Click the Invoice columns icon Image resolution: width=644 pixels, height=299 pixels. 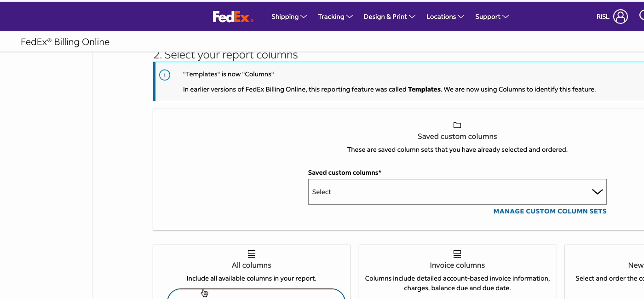pos(457,253)
